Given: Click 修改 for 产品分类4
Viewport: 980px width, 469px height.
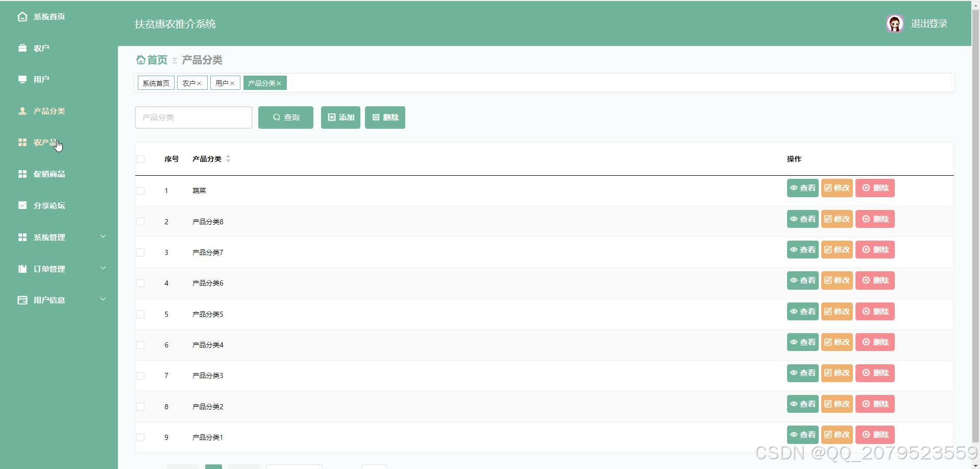Looking at the screenshot, I should (837, 342).
